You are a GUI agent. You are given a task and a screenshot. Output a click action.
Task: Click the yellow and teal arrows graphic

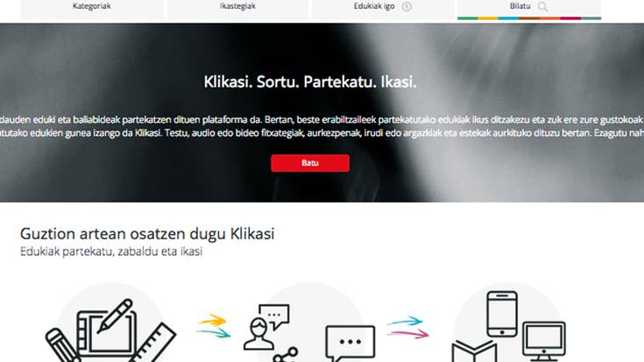[x=214, y=325]
